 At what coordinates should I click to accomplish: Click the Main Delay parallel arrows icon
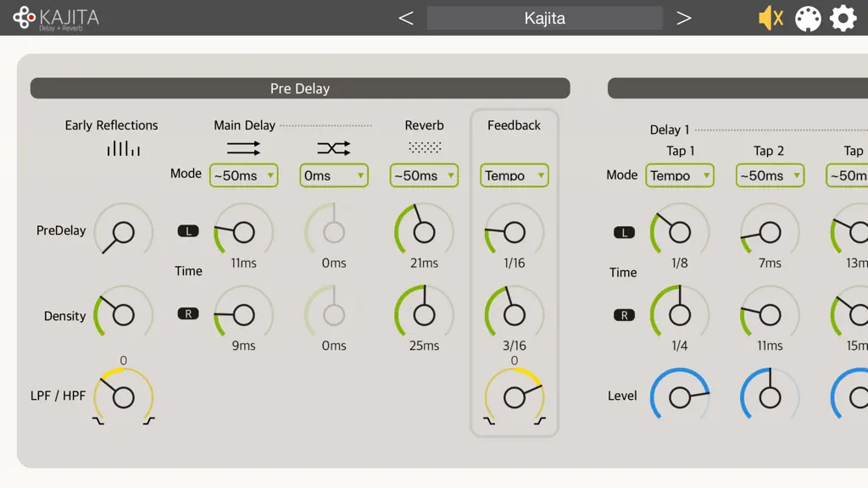tap(243, 147)
